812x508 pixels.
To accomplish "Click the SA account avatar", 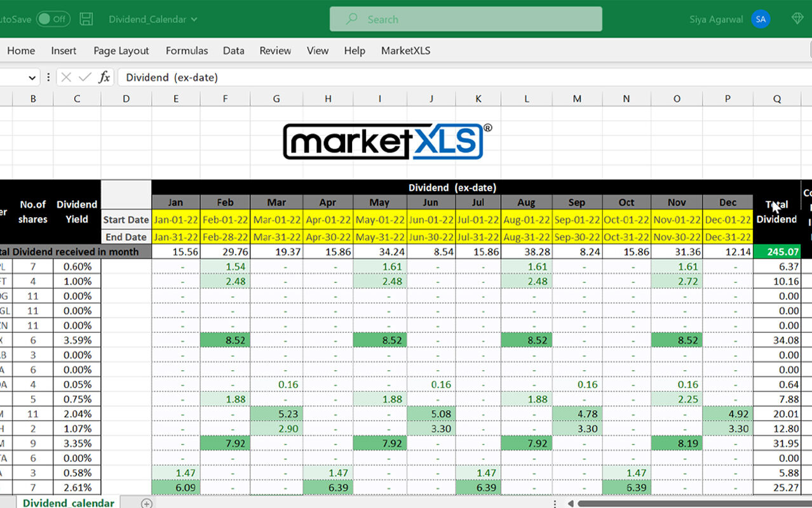I will (x=760, y=19).
